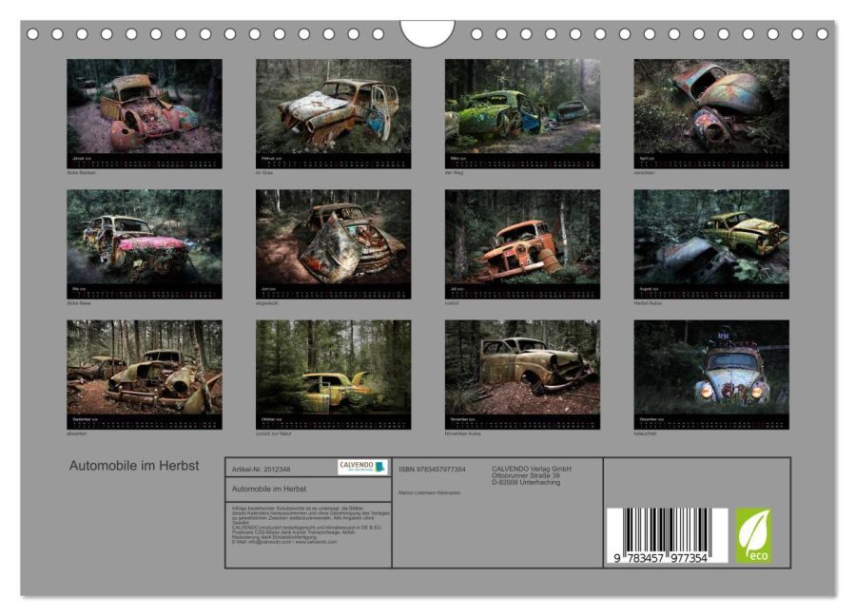This screenshot has height=616, width=855.
Task: Click the ISBN barcode 9 783457 977354
Action: pyautogui.click(x=667, y=536)
